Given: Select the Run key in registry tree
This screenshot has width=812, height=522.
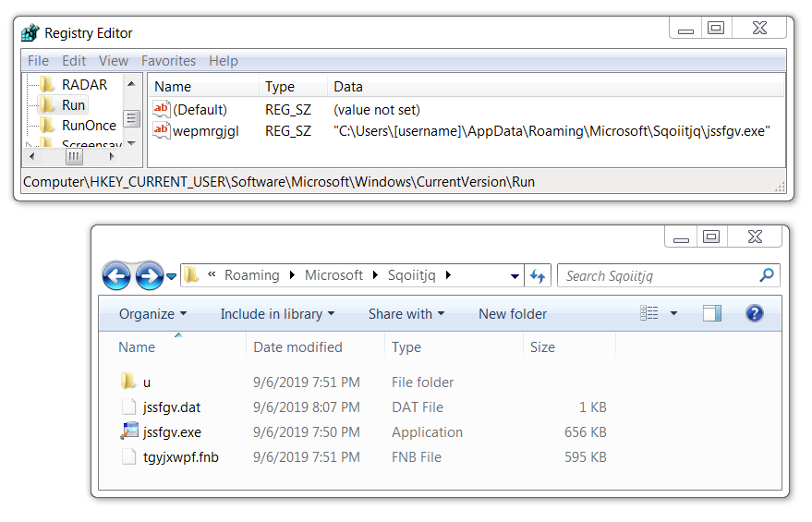Looking at the screenshot, I should point(73,105).
